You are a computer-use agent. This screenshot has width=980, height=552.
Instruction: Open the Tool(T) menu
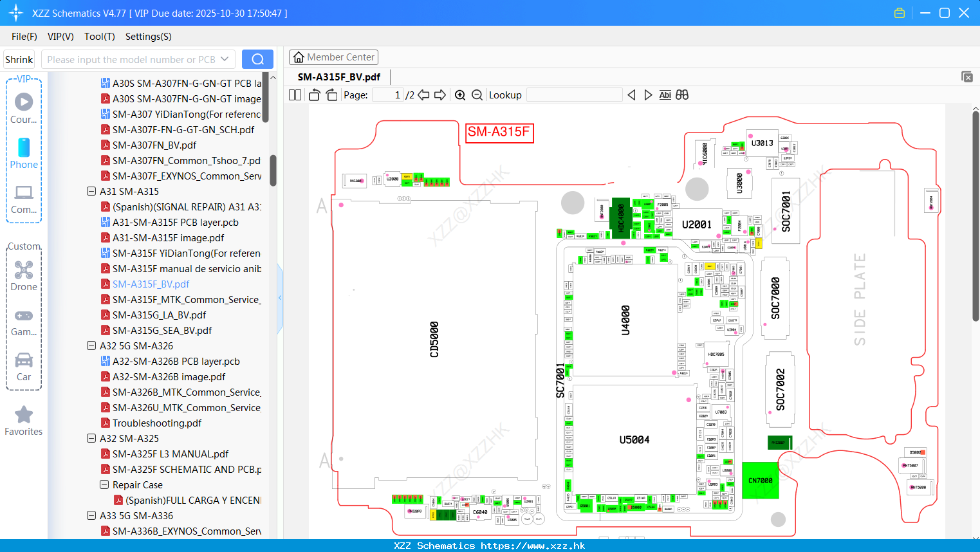click(100, 37)
